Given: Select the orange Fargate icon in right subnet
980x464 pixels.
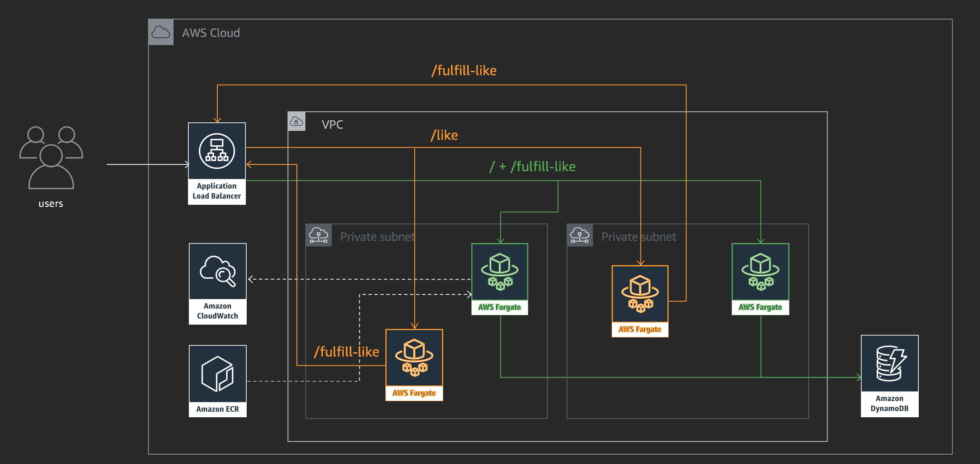Looking at the screenshot, I should point(640,294).
